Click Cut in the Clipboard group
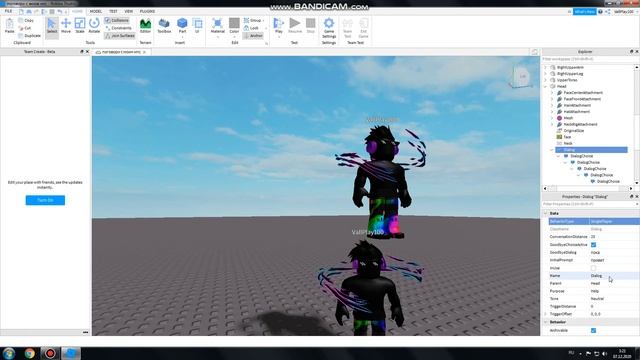This screenshot has width=640, height=360. click(25, 28)
